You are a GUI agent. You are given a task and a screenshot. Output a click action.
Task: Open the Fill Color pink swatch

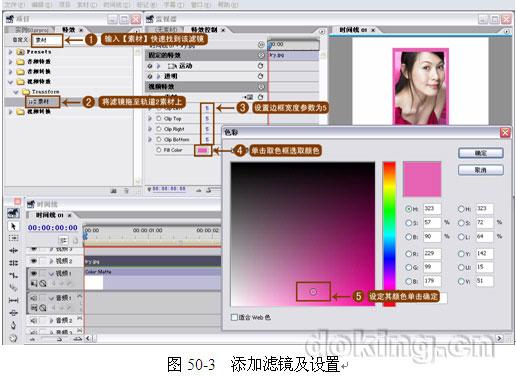[x=203, y=150]
